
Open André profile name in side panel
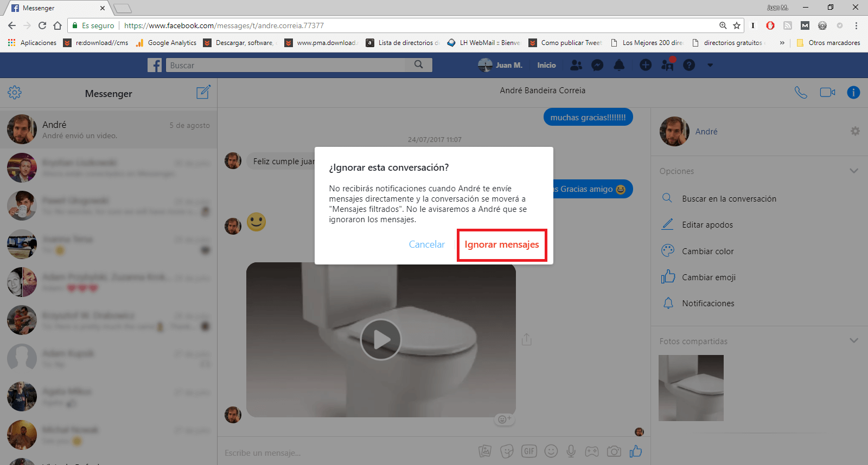706,131
